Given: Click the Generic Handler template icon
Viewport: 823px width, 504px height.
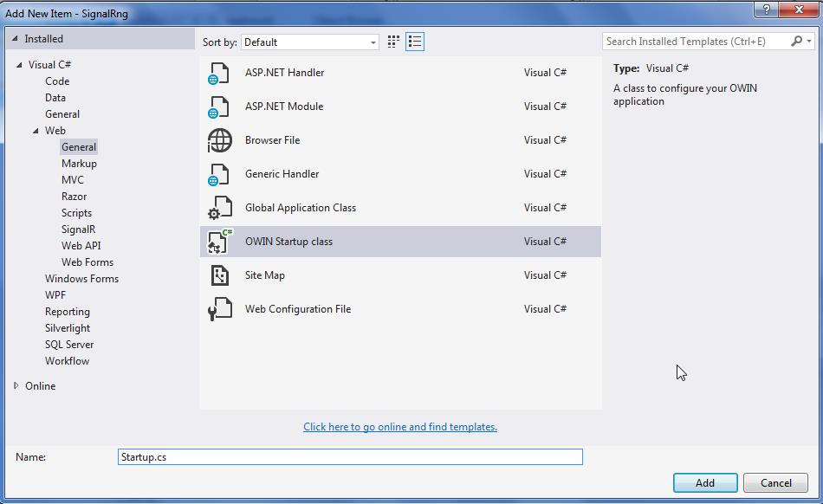Looking at the screenshot, I should click(219, 174).
